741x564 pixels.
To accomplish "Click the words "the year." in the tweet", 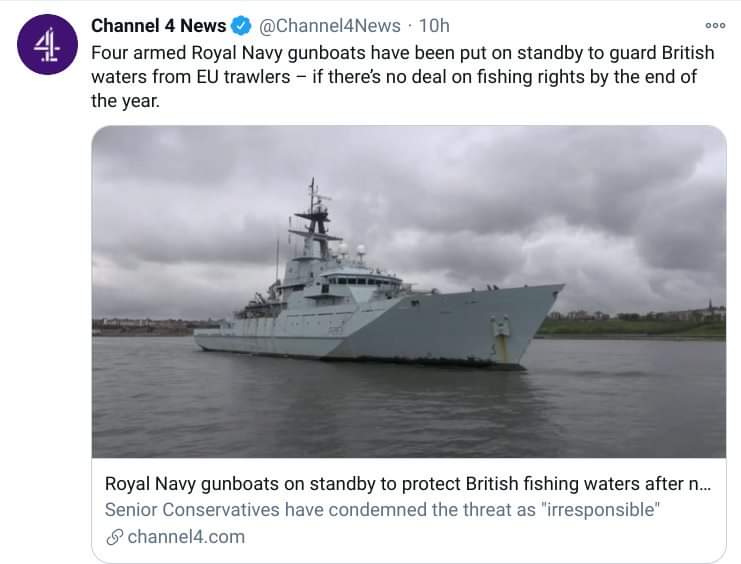I will [x=125, y=100].
